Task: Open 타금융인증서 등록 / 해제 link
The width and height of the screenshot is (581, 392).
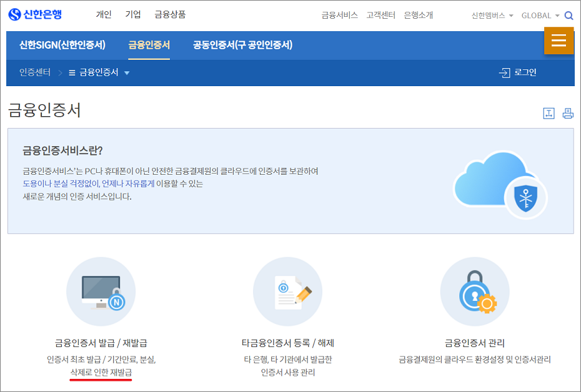Action: point(287,343)
